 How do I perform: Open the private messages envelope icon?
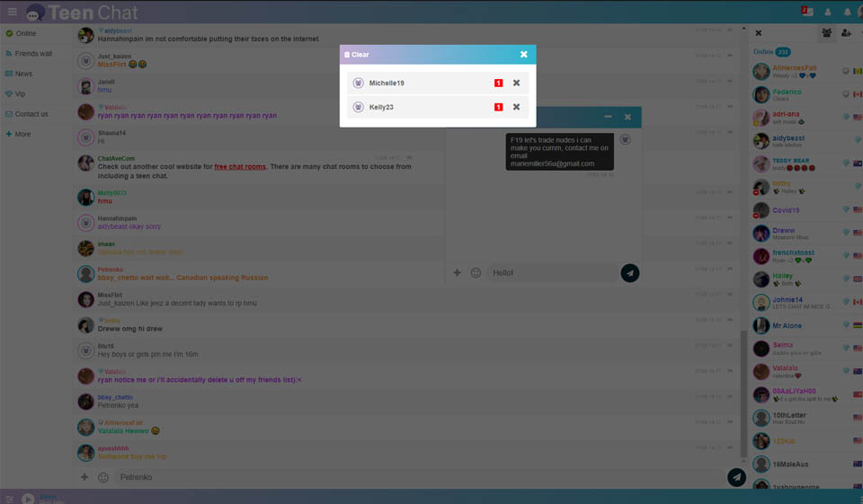pyautogui.click(x=806, y=12)
